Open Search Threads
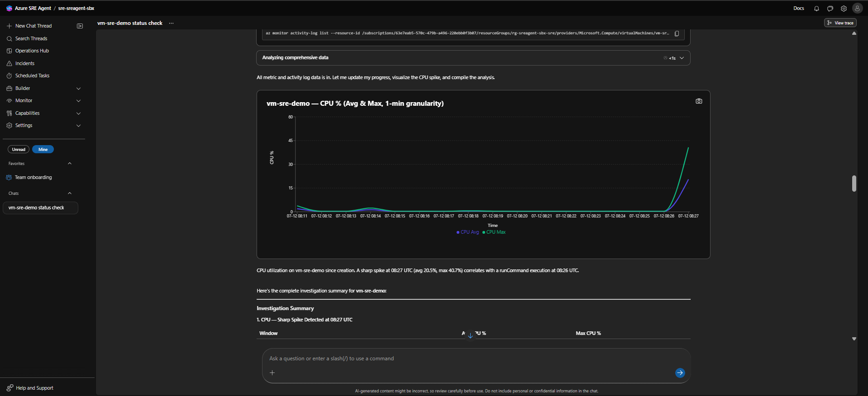Screen dimensions: 868x396 (31, 38)
